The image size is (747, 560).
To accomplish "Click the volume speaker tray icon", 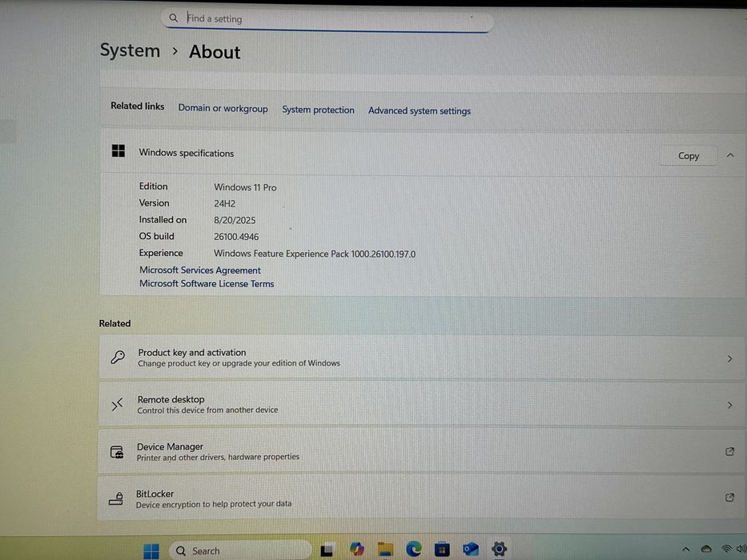I will click(x=741, y=550).
